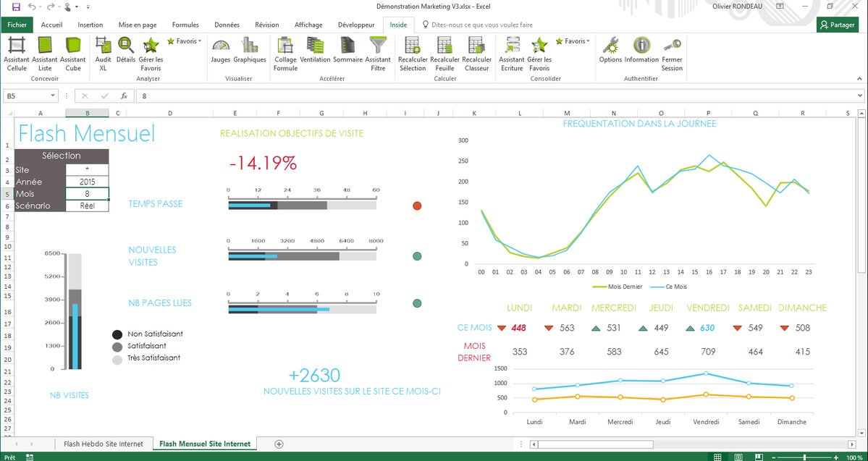Switch to Normal view in status bar
The width and height of the screenshot is (868, 461).
(x=717, y=457)
